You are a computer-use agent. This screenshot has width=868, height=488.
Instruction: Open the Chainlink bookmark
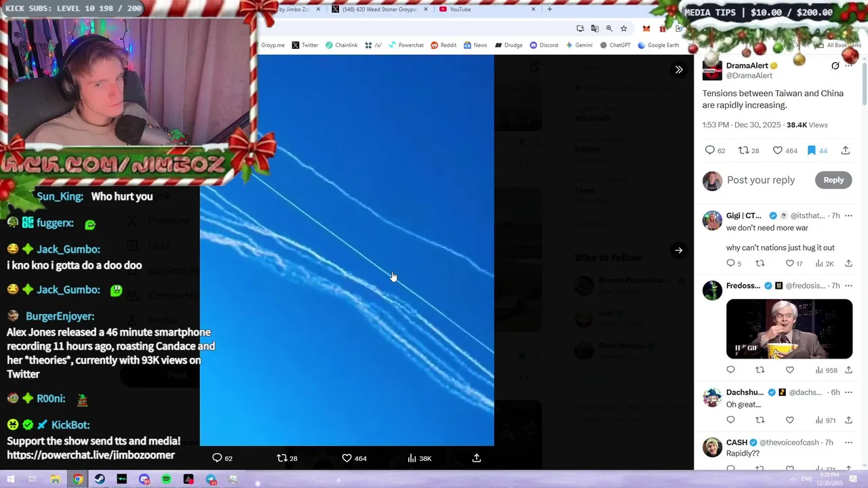point(341,45)
